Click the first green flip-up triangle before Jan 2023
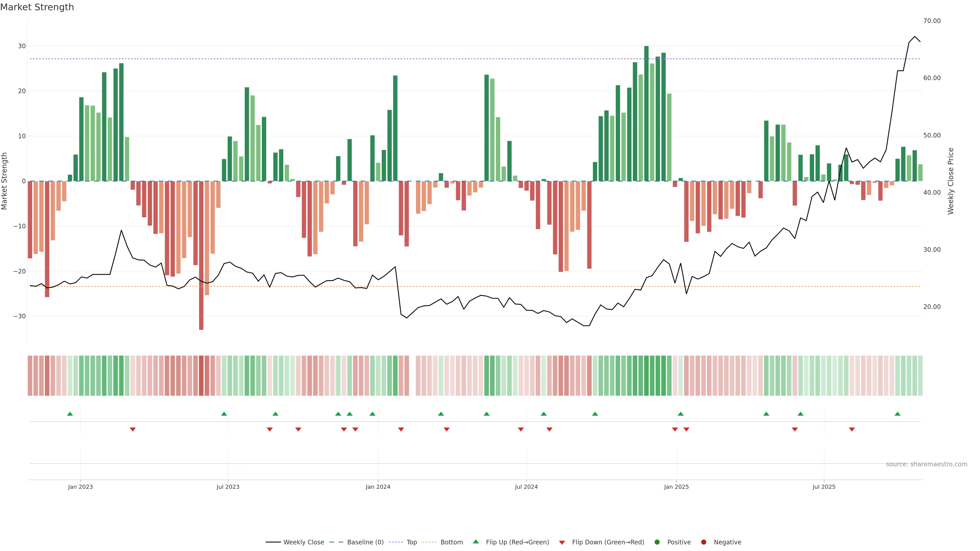 pos(70,414)
